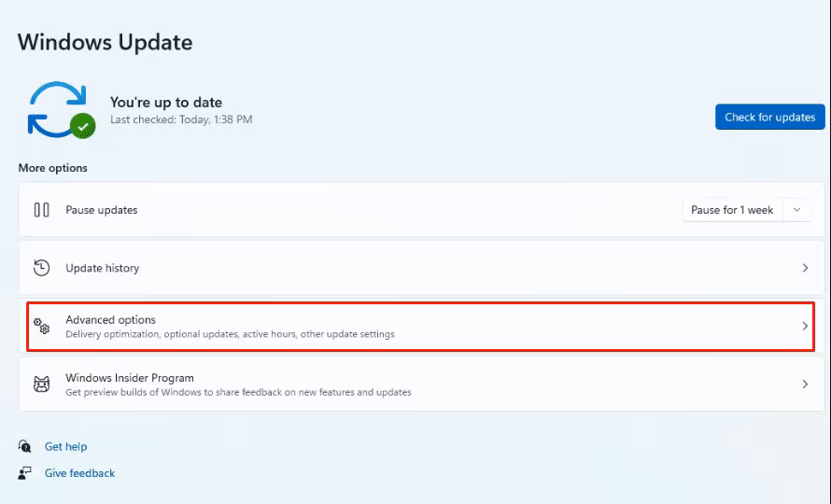Open the Get help link
831x504 pixels.
click(65, 447)
